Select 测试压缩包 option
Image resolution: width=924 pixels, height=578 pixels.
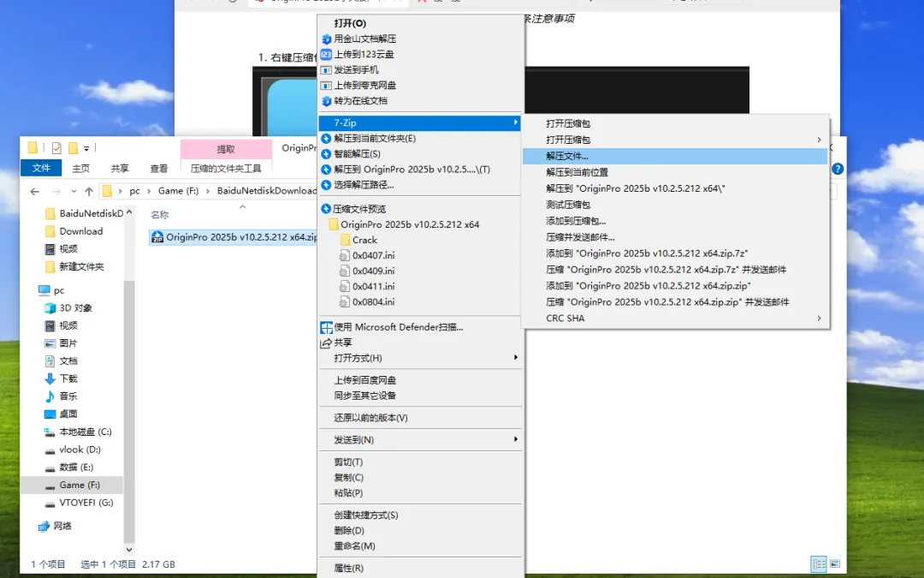click(675, 205)
